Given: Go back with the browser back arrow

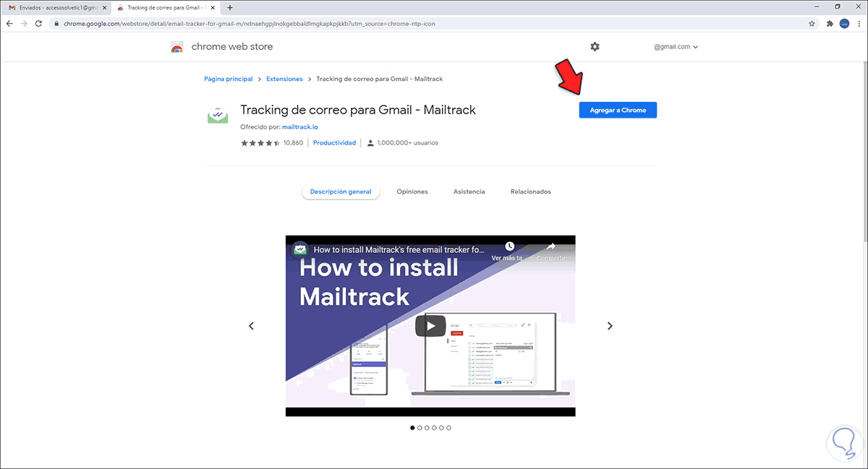Looking at the screenshot, I should pyautogui.click(x=9, y=23).
